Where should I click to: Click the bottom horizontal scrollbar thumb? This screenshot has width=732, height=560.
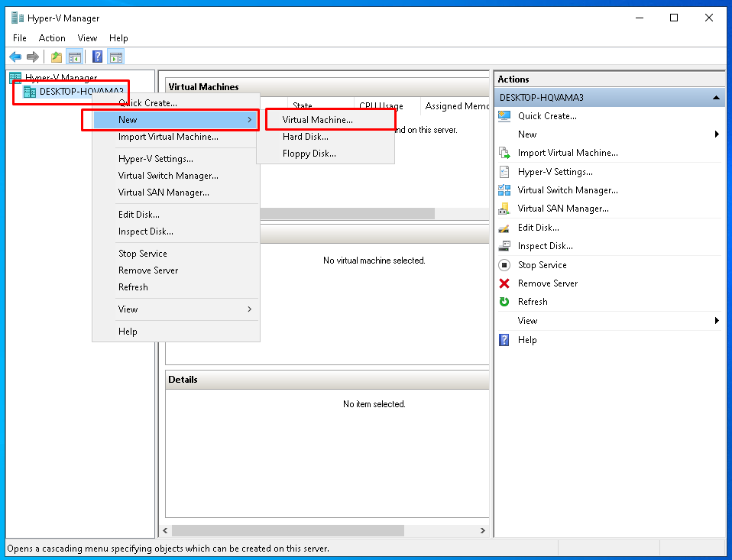[287, 531]
